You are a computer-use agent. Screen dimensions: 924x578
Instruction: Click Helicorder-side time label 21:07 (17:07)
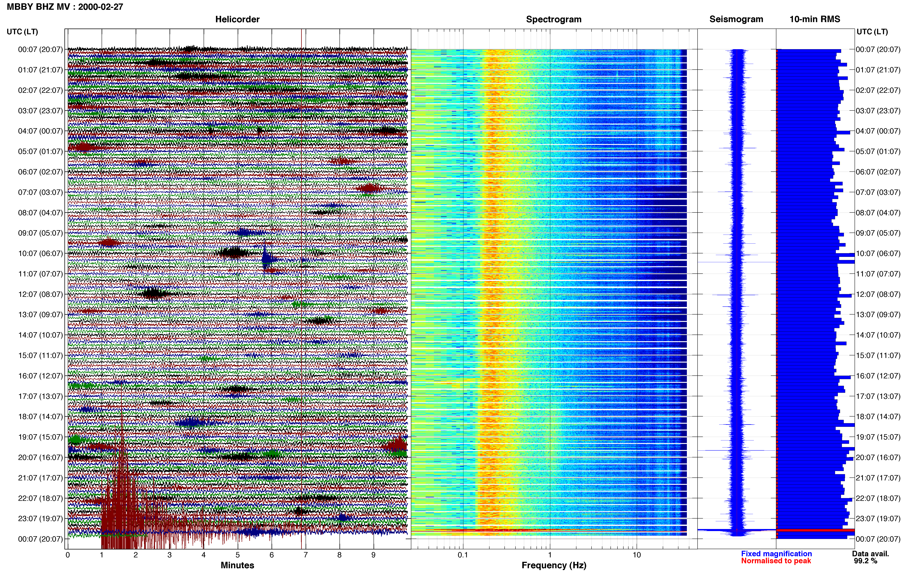(41, 478)
